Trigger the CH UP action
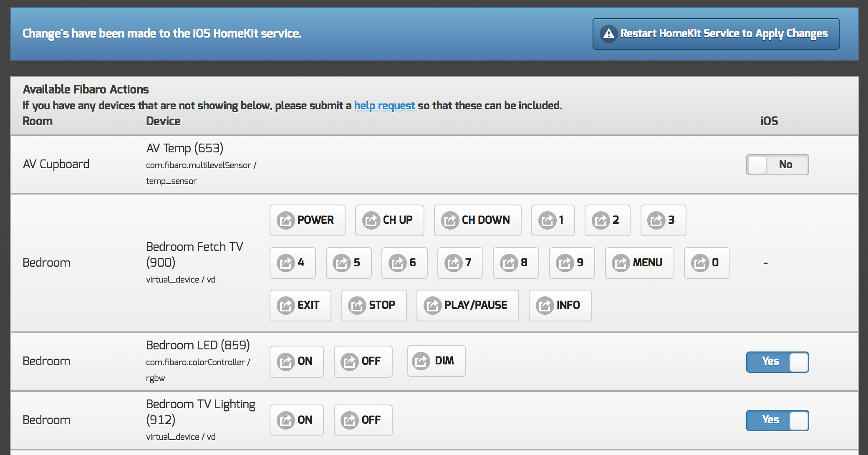 pos(389,220)
